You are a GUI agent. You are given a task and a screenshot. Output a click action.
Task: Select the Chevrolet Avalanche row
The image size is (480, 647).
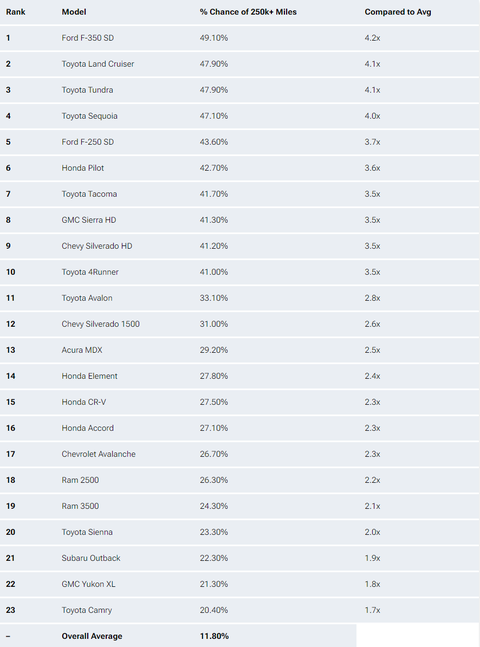[x=240, y=454]
